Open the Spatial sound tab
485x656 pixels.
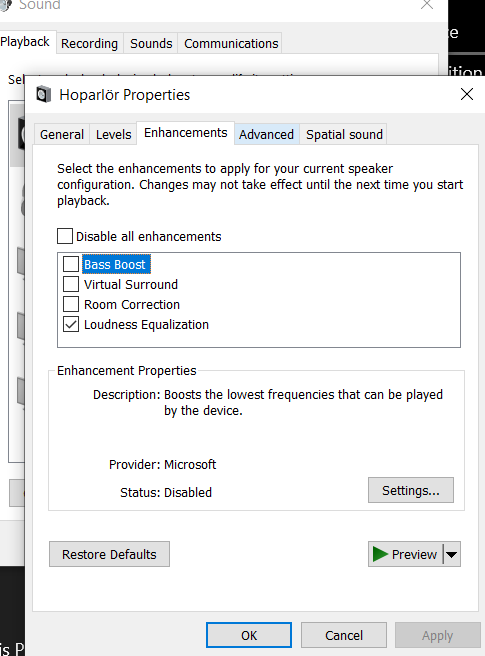click(x=344, y=135)
